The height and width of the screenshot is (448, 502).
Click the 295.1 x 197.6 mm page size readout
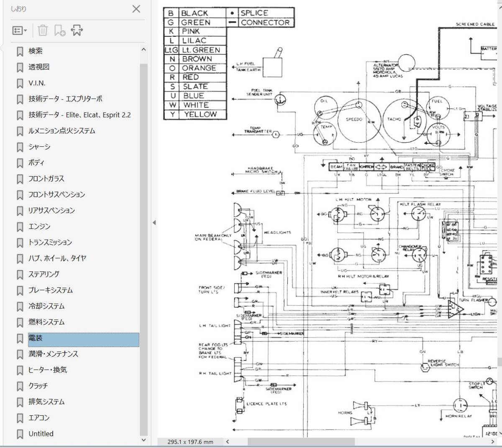190,442
